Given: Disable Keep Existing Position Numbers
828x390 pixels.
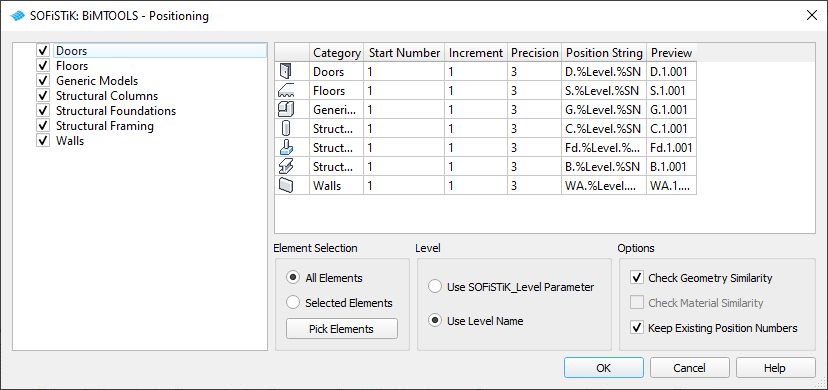Looking at the screenshot, I should click(x=637, y=328).
